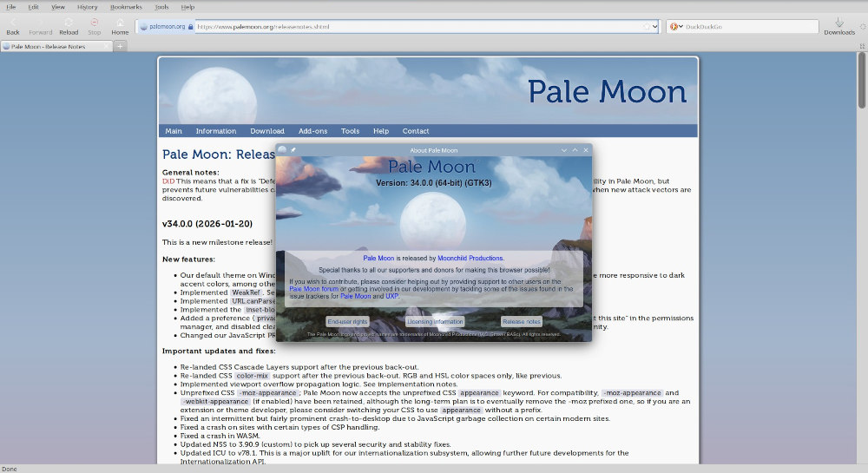Click the Main link in site navigation
Screen dimensions: 868x473
[174, 131]
